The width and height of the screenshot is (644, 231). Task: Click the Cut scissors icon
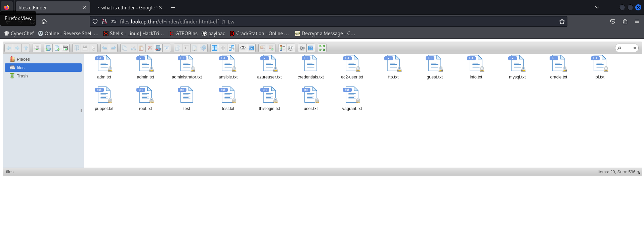pyautogui.click(x=133, y=48)
